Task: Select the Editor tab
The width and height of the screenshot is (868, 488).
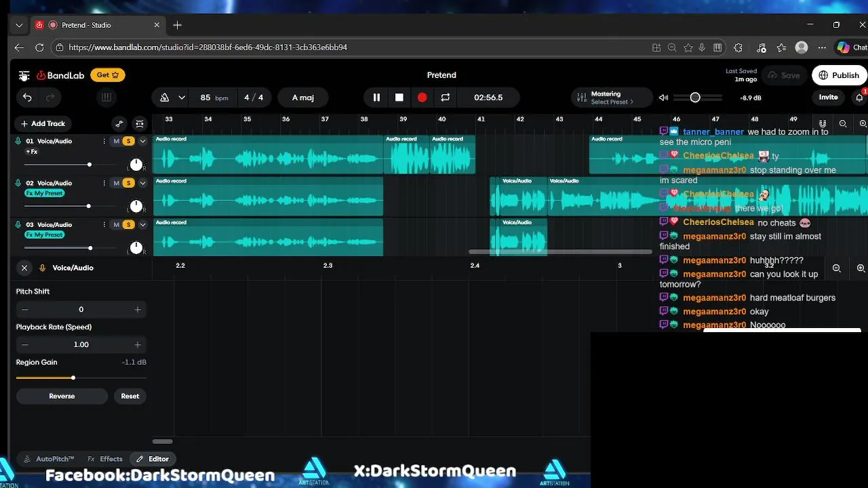Action: point(152,459)
